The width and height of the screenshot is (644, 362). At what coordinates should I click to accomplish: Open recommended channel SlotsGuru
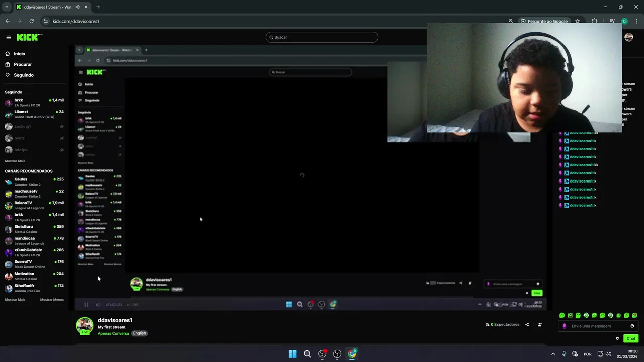(34, 229)
